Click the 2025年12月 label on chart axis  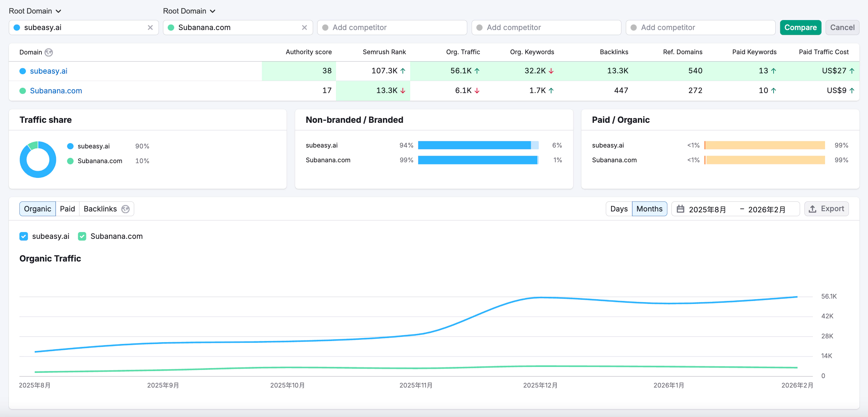(540, 385)
